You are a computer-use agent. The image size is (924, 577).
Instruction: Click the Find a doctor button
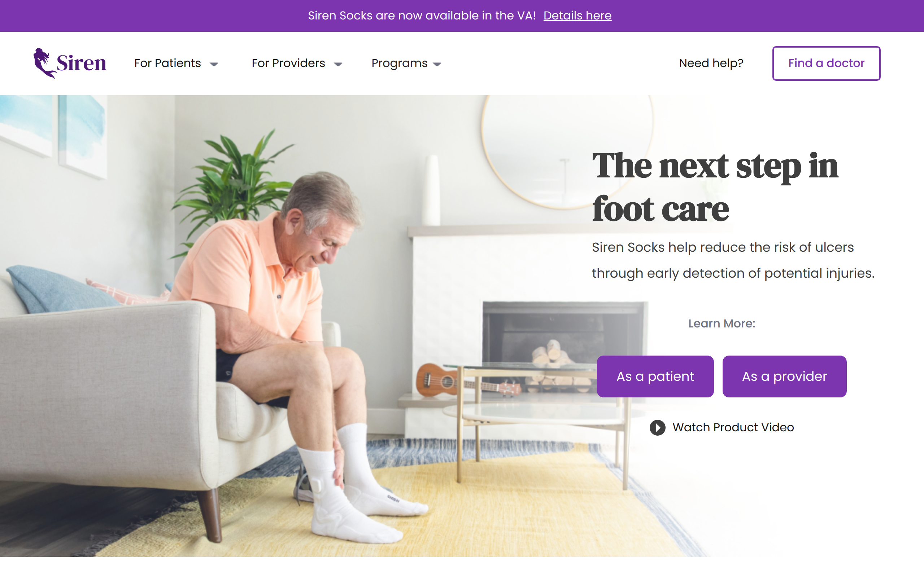tap(826, 63)
